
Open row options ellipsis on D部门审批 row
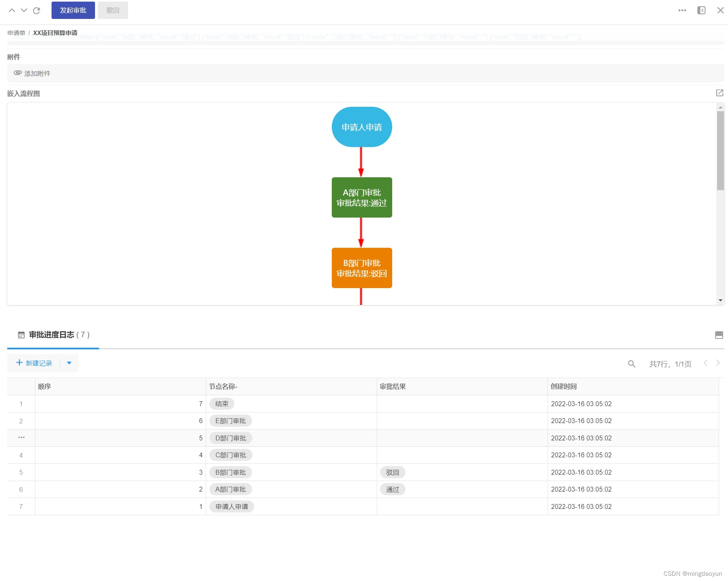pos(21,438)
